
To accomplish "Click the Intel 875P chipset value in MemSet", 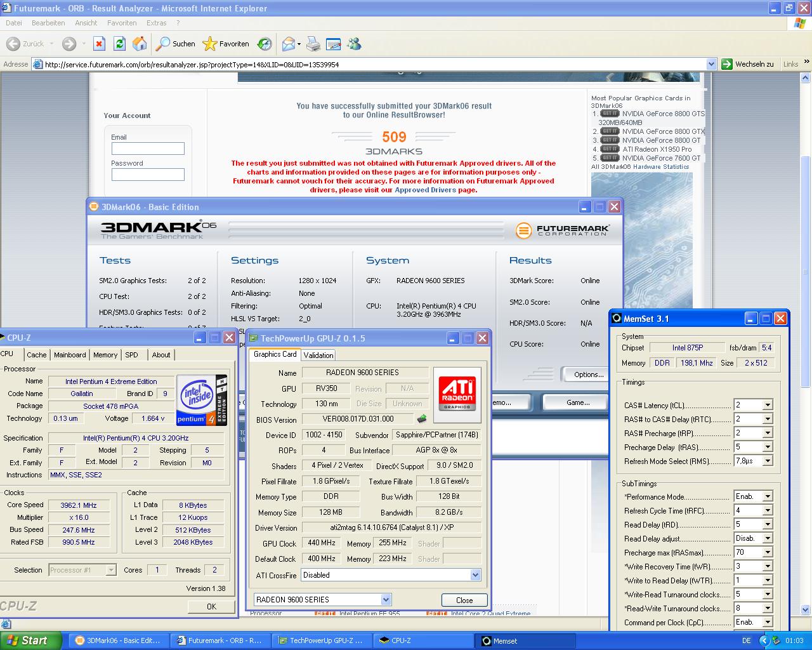I will click(x=688, y=347).
